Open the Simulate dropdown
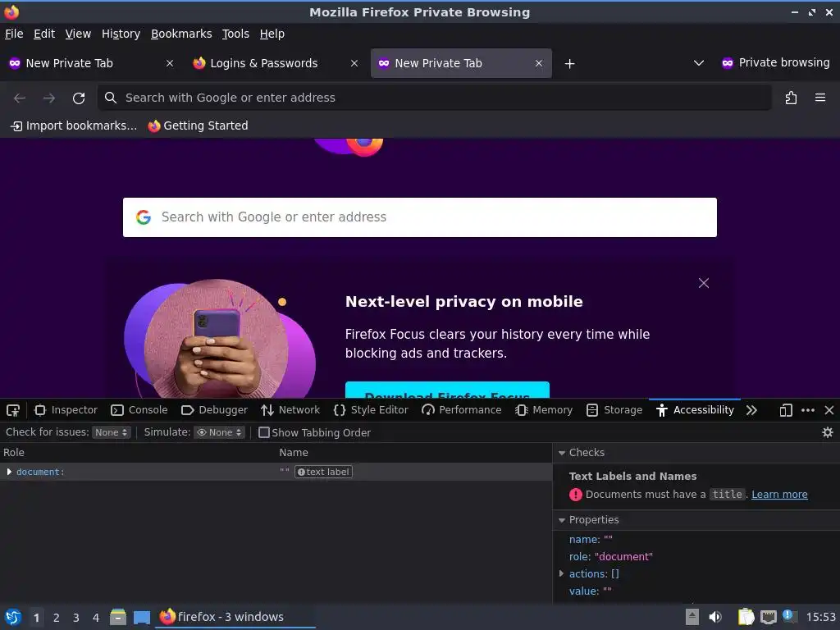Viewport: 840px width, 630px height. 220,432
